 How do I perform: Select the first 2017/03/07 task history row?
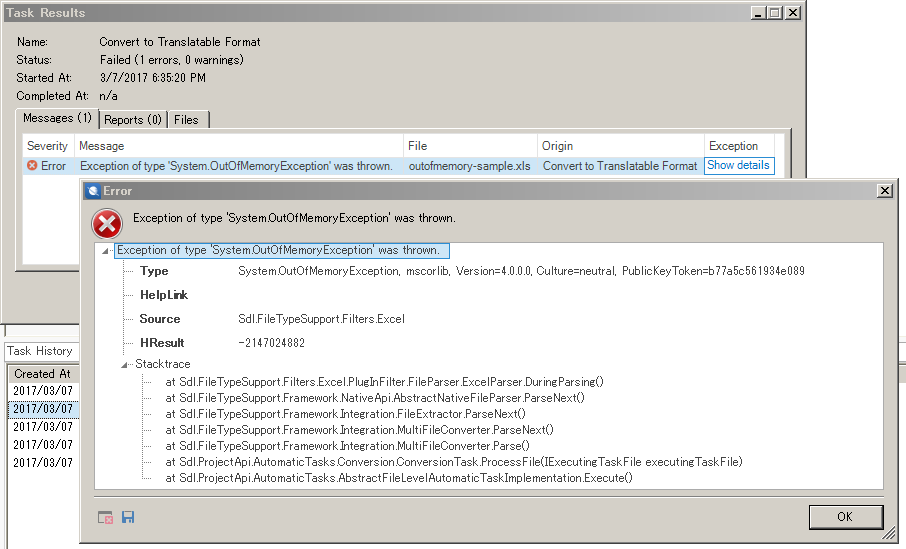(43, 391)
